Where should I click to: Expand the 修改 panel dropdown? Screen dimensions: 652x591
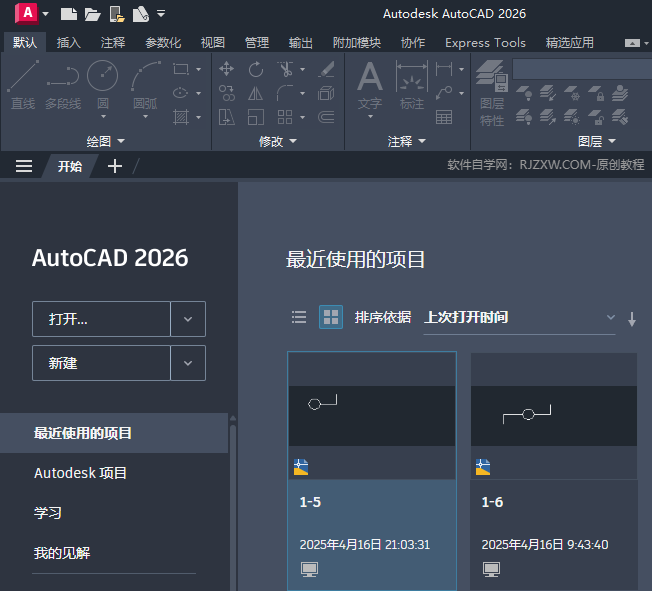tap(278, 141)
